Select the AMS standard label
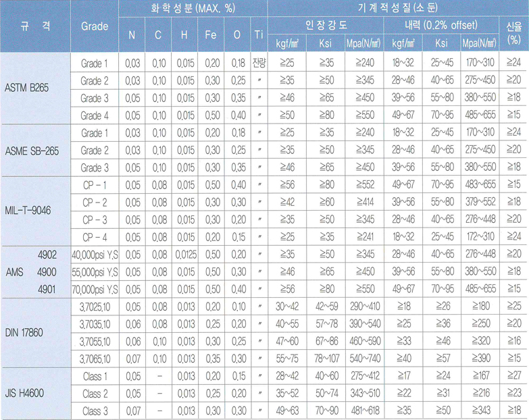This screenshot has width=529, height=420. [x=14, y=272]
